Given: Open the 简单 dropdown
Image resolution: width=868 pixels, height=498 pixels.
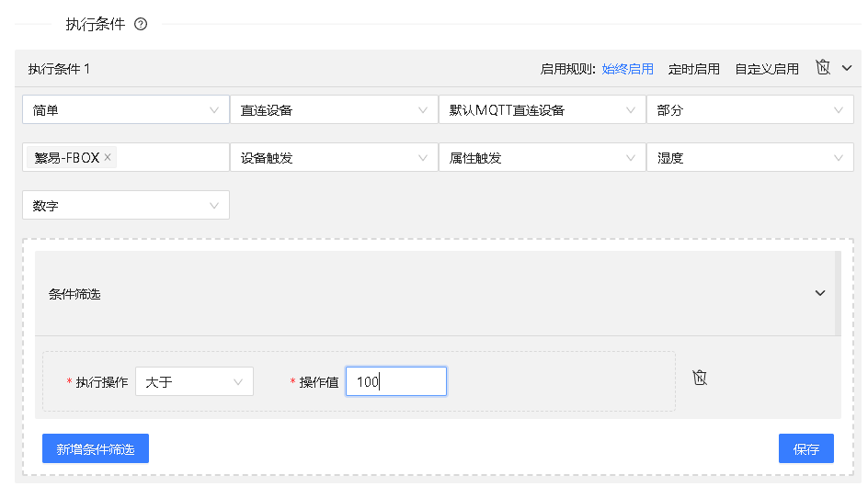Looking at the screenshot, I should coord(125,110).
